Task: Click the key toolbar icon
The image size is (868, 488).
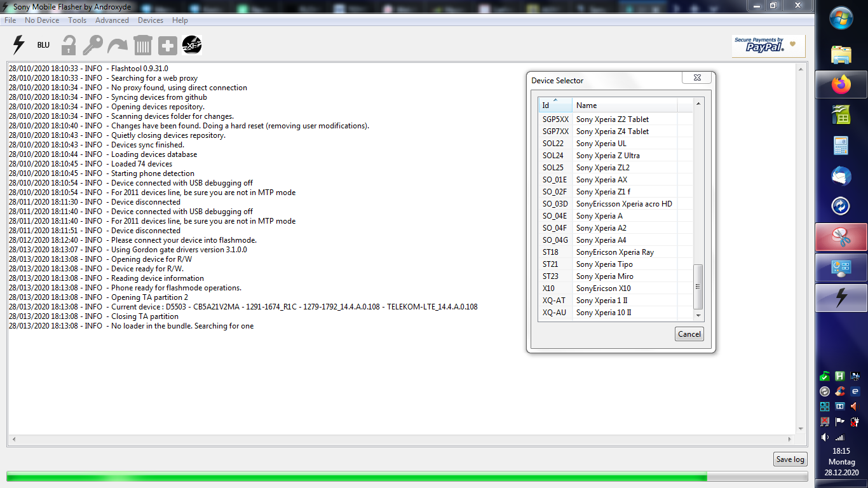Action: pos(93,45)
